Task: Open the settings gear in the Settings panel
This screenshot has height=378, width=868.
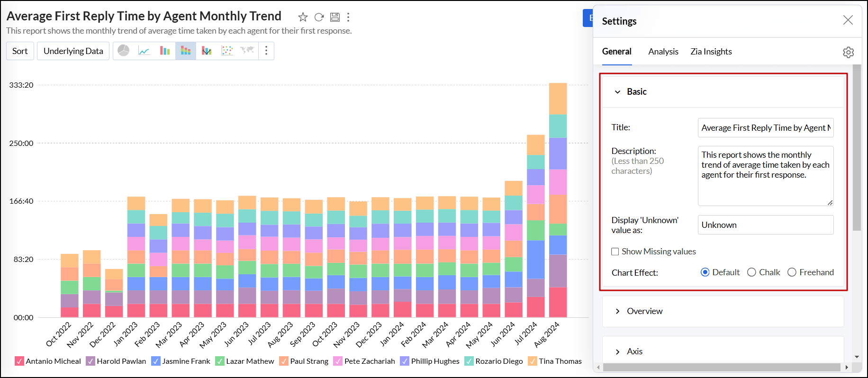Action: pyautogui.click(x=848, y=52)
